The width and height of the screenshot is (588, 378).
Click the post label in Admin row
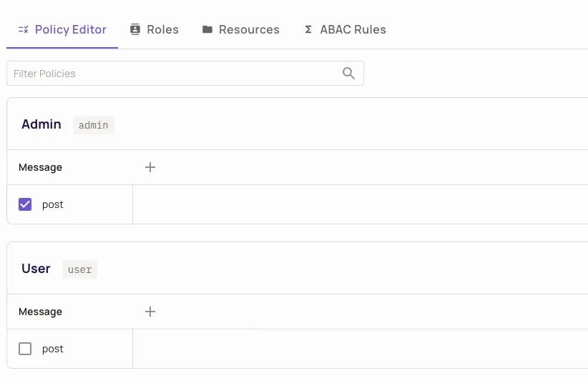(53, 204)
